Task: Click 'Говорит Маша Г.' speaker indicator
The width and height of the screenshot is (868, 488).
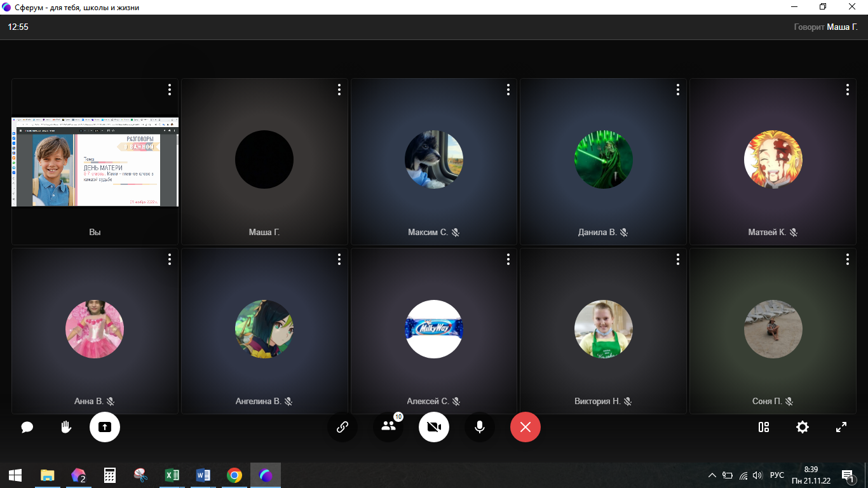Action: coord(825,27)
